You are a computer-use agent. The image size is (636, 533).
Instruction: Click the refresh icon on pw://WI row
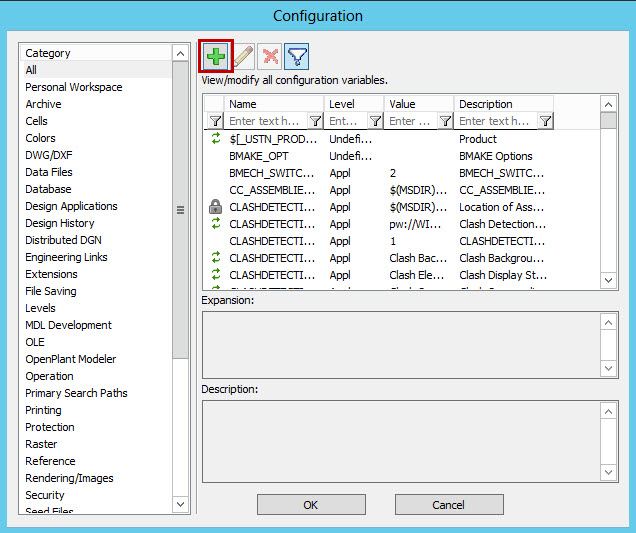click(x=216, y=223)
